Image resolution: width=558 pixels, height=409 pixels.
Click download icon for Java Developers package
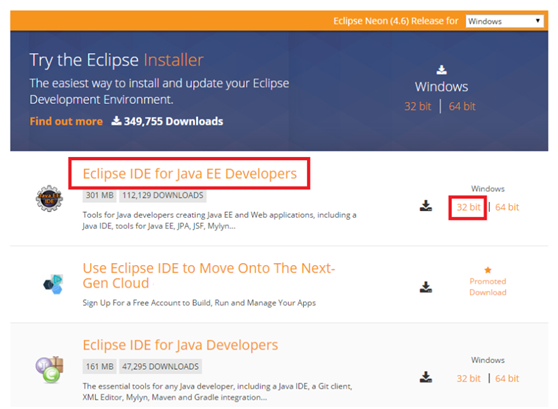click(x=426, y=377)
